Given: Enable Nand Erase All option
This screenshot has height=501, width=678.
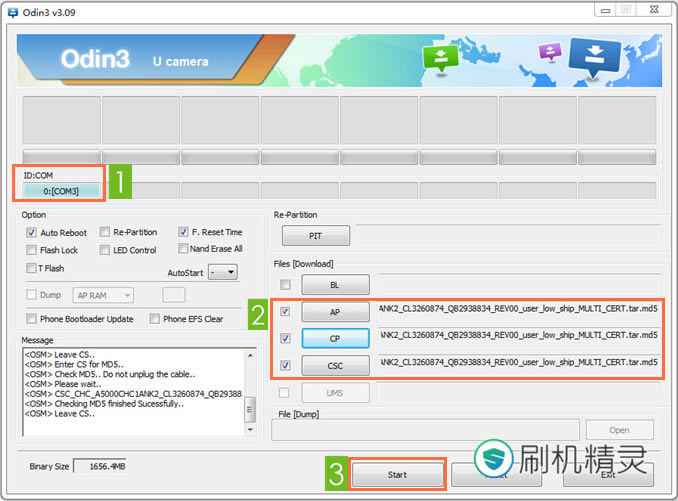Looking at the screenshot, I should click(183, 249).
